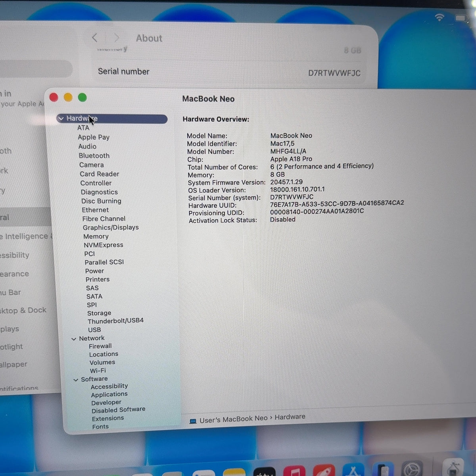Select Thunderbolt/USB4 entry
This screenshot has height=476, width=476.
click(115, 321)
